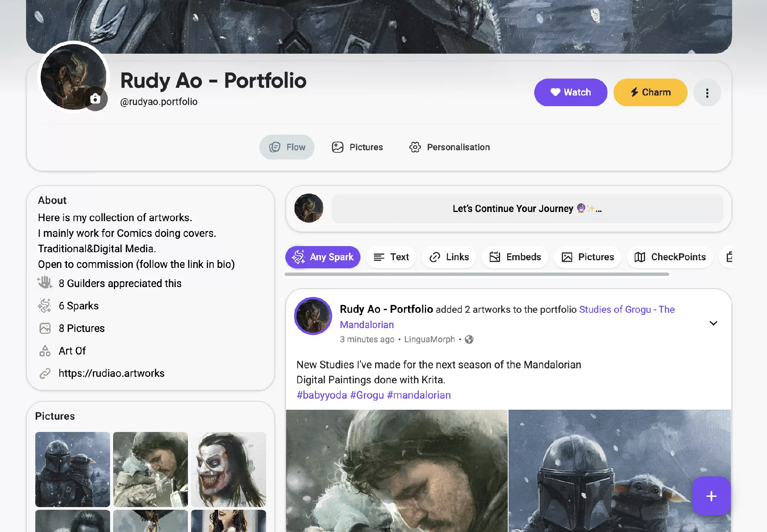Click the sparks icon beside 6 Sparks
This screenshot has height=532, width=767.
click(44, 306)
